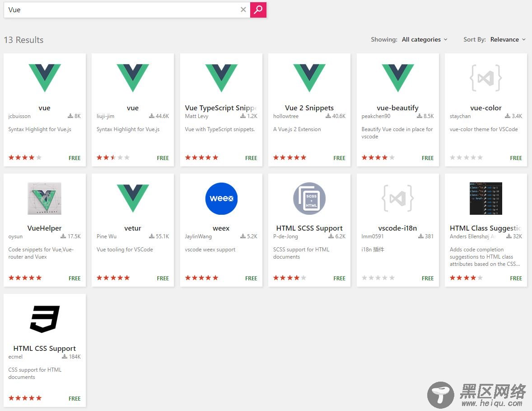Viewport: 532px width, 411px height.
Task: Click the vue-color placeholder extension icon
Action: click(x=486, y=78)
